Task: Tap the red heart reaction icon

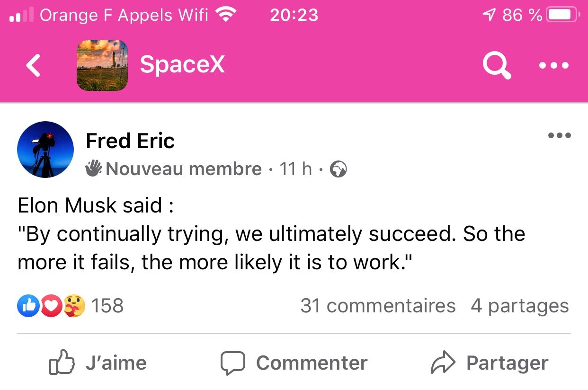Action: 51,306
